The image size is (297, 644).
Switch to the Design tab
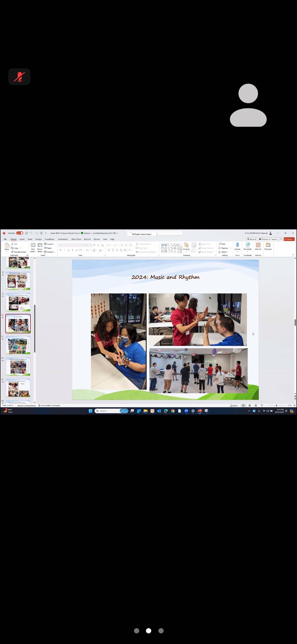[x=39, y=239]
